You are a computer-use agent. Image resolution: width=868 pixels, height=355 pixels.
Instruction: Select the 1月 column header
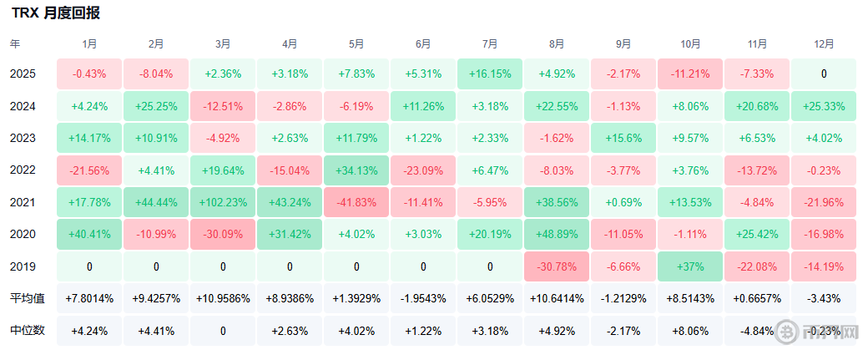pos(89,43)
